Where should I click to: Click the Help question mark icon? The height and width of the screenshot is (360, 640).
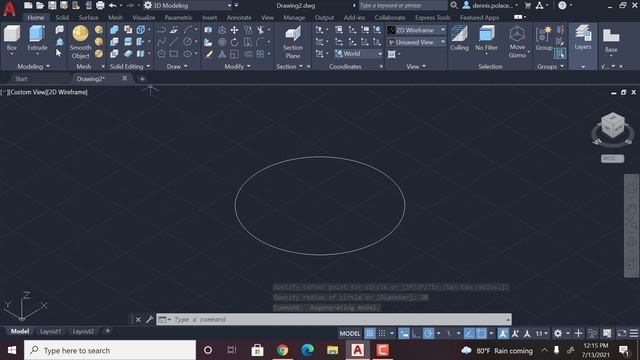(x=562, y=5)
